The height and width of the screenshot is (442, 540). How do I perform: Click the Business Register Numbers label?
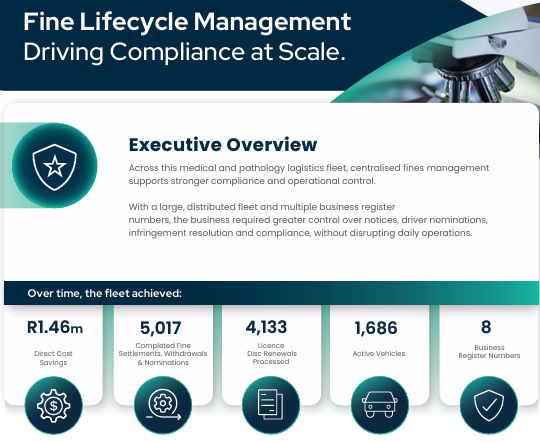pos(489,351)
